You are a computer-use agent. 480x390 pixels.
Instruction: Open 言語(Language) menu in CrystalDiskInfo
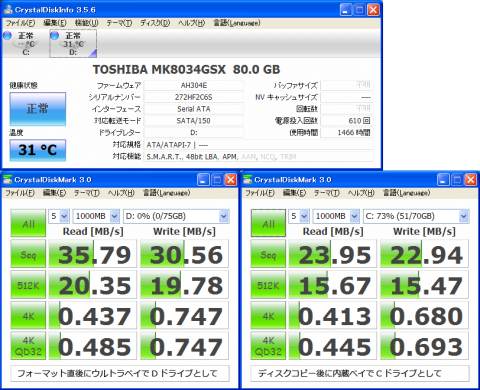point(237,23)
